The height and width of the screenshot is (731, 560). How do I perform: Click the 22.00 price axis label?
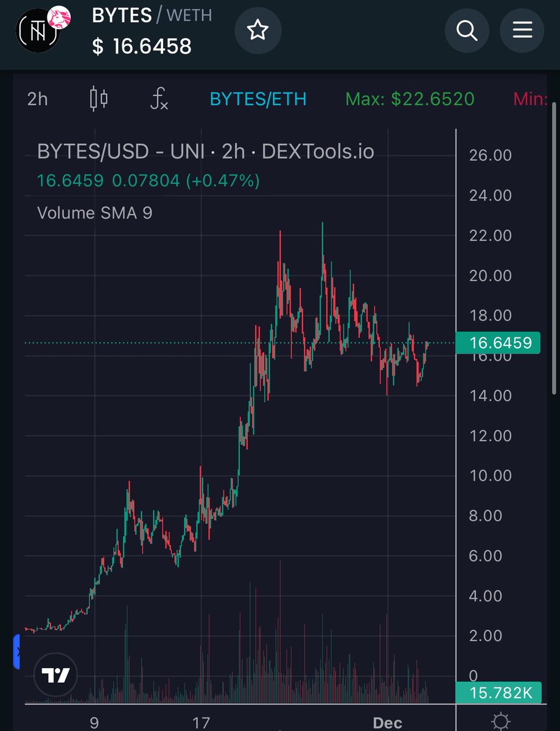click(x=491, y=235)
